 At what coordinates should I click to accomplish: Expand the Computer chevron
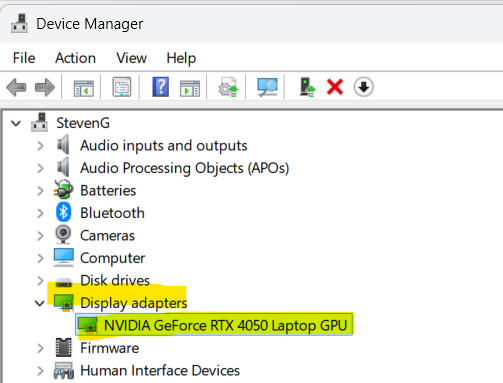[40, 258]
